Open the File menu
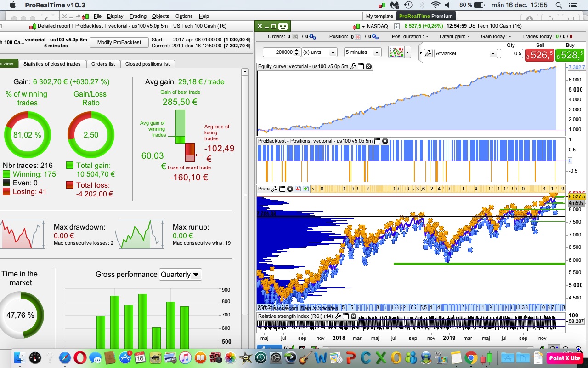Image resolution: width=588 pixels, height=368 pixels. pyautogui.click(x=97, y=16)
